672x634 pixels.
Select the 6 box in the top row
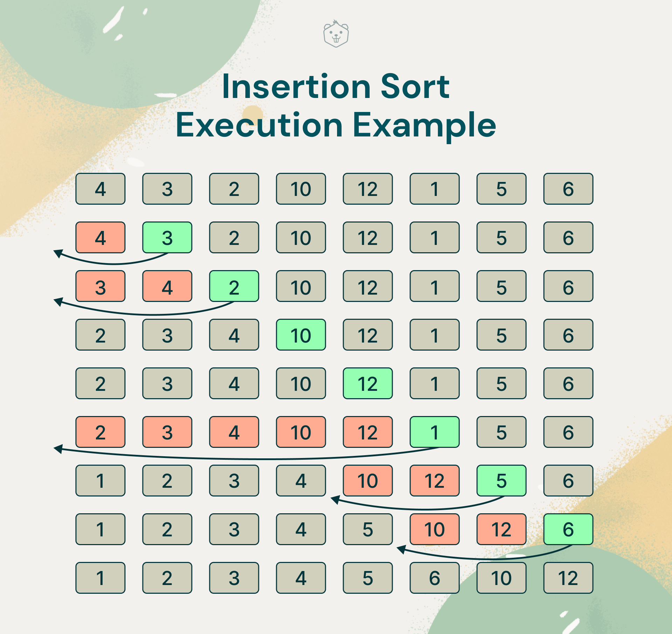(x=568, y=189)
